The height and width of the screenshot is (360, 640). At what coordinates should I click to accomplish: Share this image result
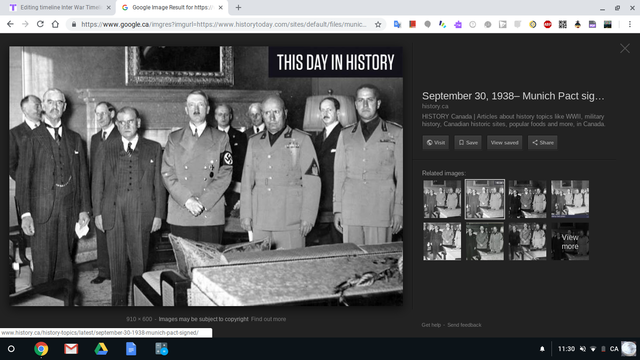click(542, 142)
